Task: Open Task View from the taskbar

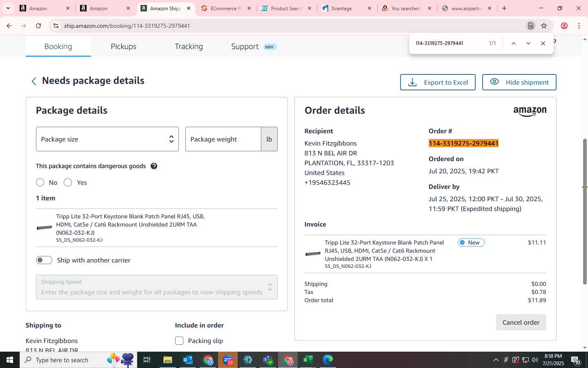Action: [147, 360]
